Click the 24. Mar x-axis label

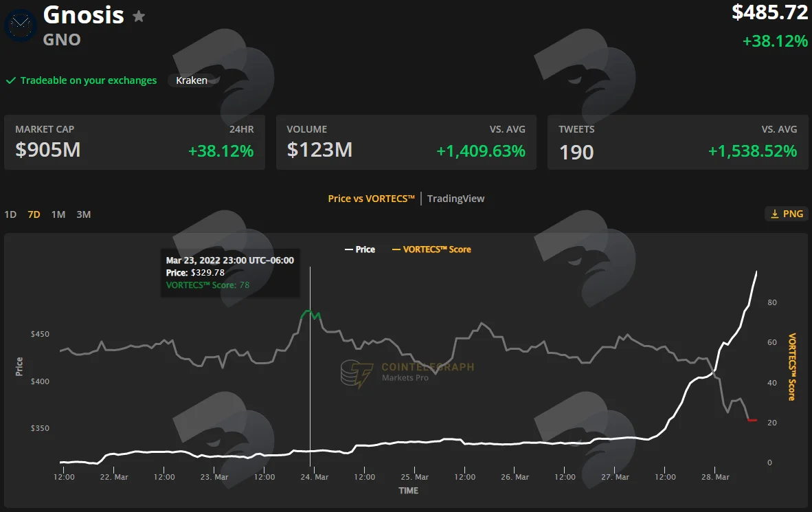315,477
